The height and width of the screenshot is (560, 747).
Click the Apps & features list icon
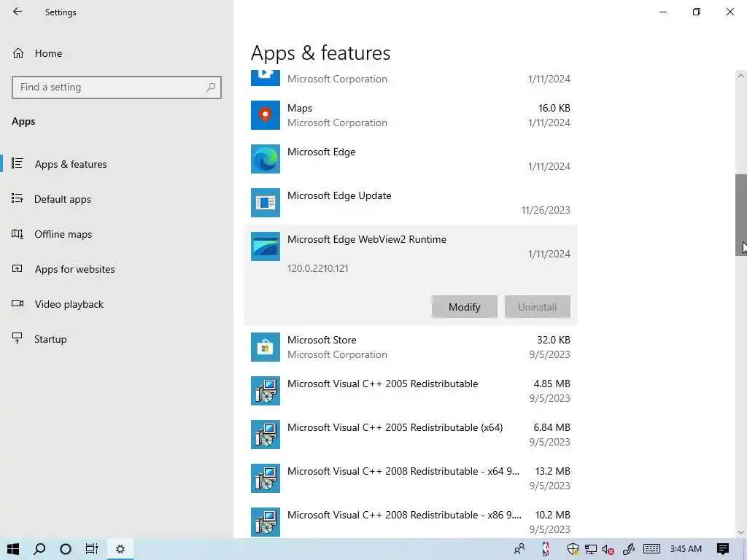[18, 163]
